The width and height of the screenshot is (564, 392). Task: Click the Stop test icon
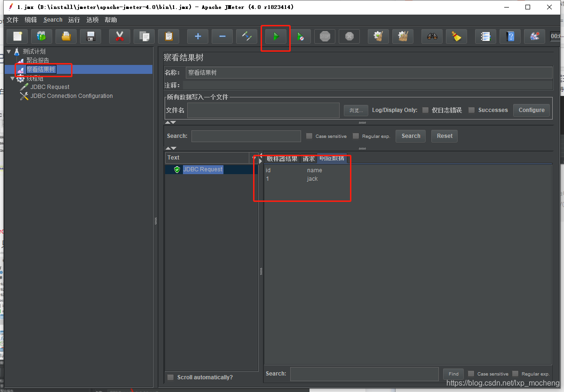325,36
